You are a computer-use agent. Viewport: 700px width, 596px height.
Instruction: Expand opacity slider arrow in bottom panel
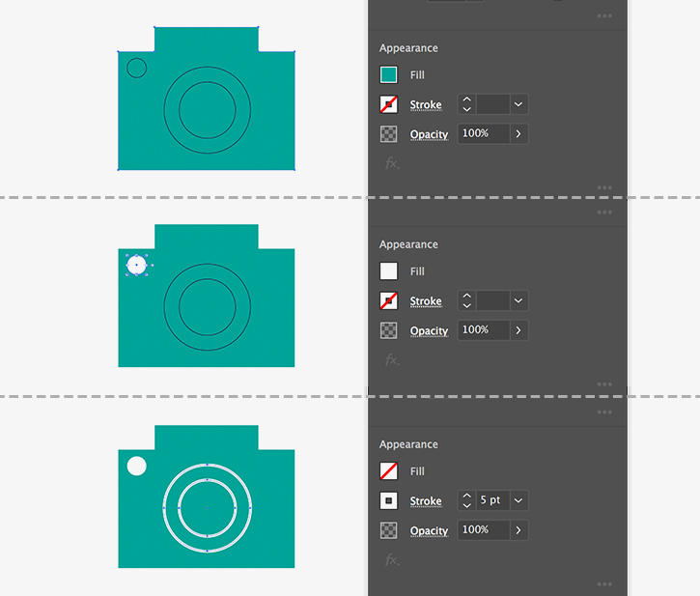coord(518,530)
